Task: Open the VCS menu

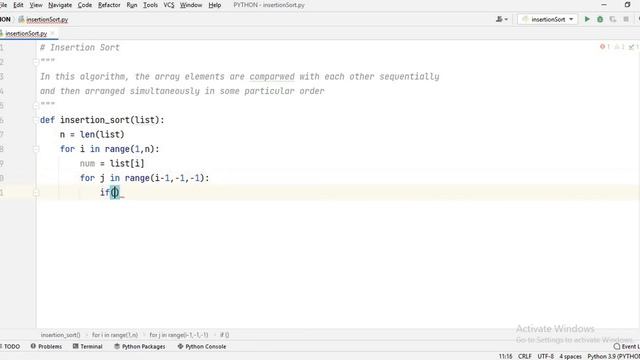Action: pos(169,5)
